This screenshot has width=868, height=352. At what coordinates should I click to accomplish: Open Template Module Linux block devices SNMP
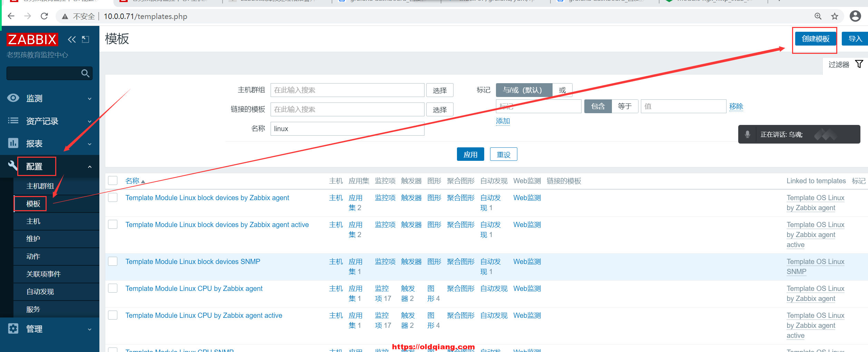coord(193,262)
